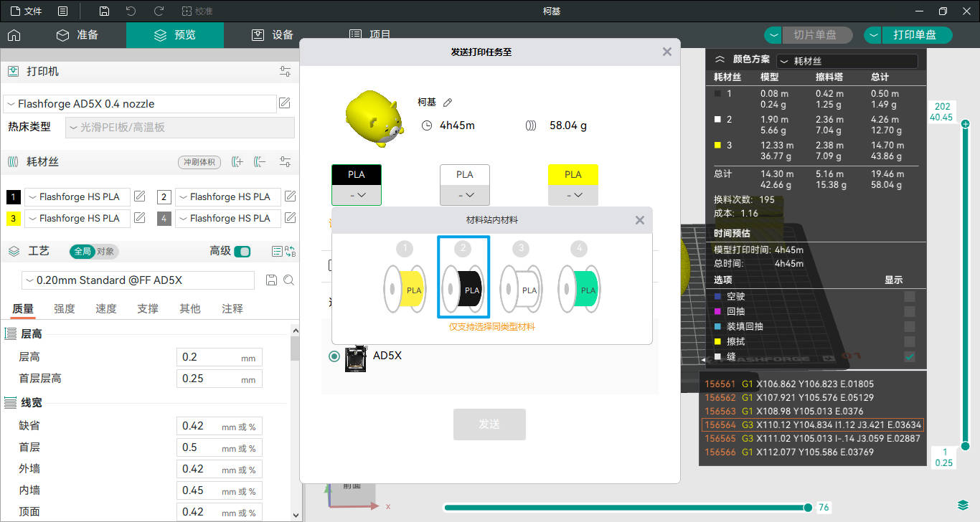Uncheck display checkbox for 缝
Image resolution: width=980 pixels, height=522 pixels.
(x=910, y=356)
